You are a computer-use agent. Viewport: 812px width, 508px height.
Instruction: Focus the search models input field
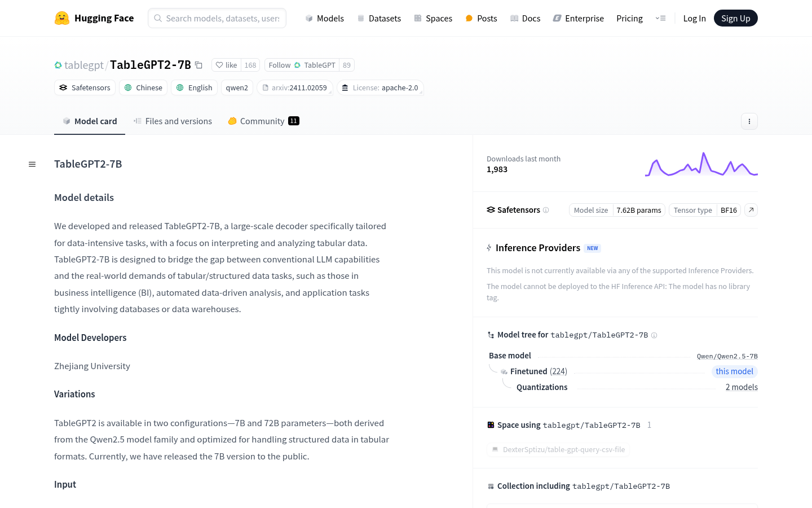pos(222,18)
